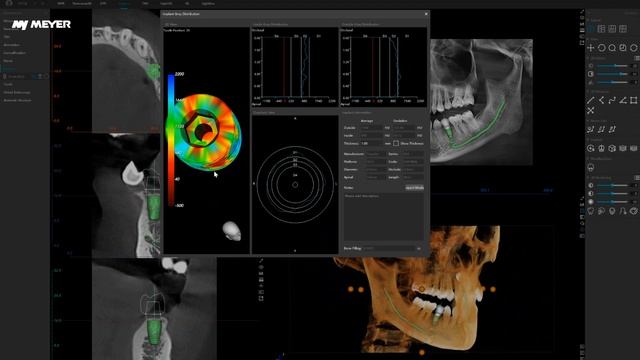Adjust the first 3D rendering slider
The image size is (640, 360).
pyautogui.click(x=613, y=185)
